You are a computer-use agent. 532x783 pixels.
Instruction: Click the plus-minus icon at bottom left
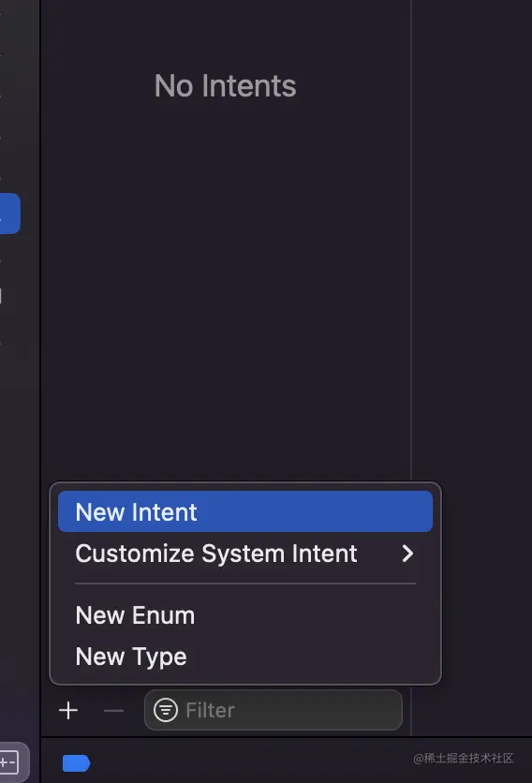[x=9, y=762]
